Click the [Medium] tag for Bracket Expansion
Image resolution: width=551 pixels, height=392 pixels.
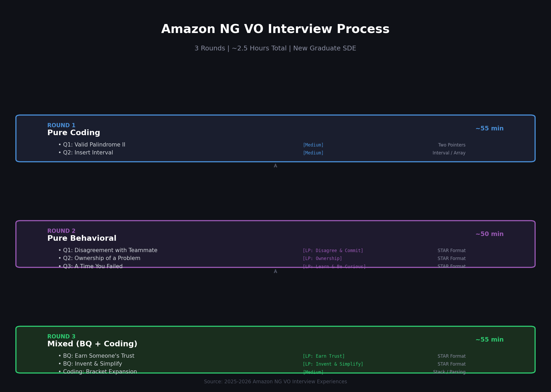coord(313,372)
